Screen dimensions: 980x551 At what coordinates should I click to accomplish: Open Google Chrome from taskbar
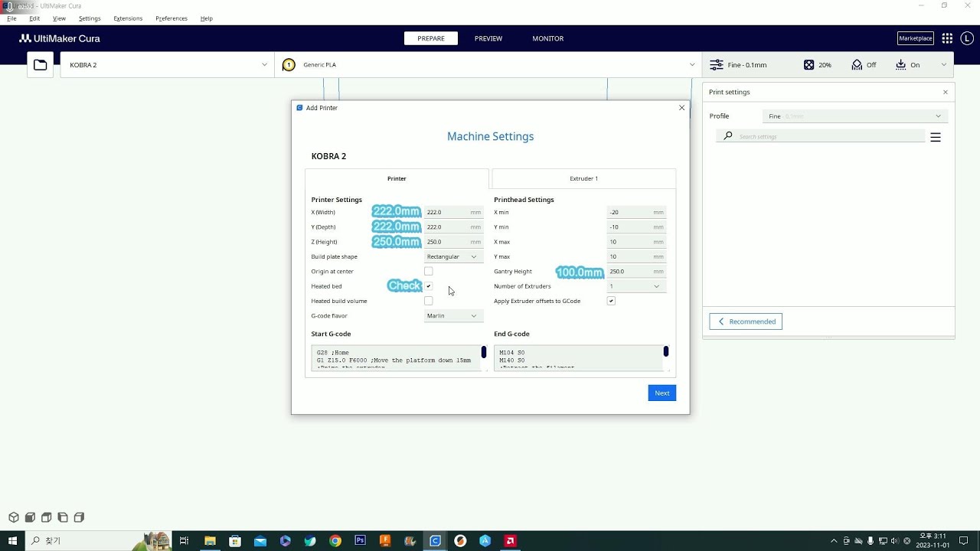[335, 540]
